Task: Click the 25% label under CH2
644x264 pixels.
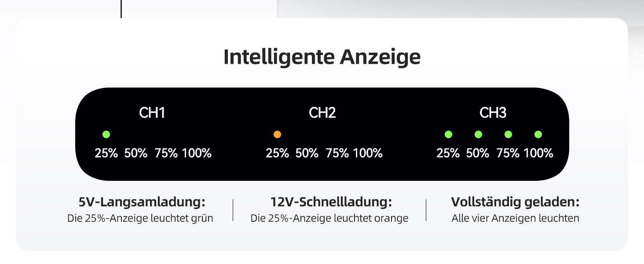Action: (277, 154)
